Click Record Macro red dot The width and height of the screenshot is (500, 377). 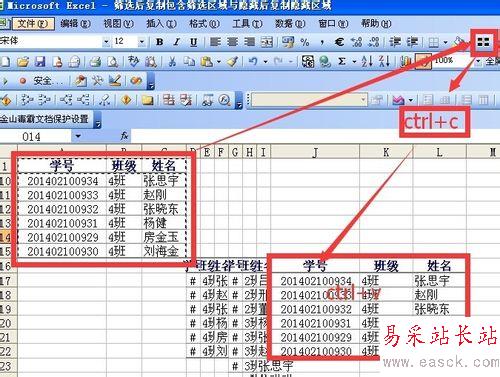click(22, 81)
